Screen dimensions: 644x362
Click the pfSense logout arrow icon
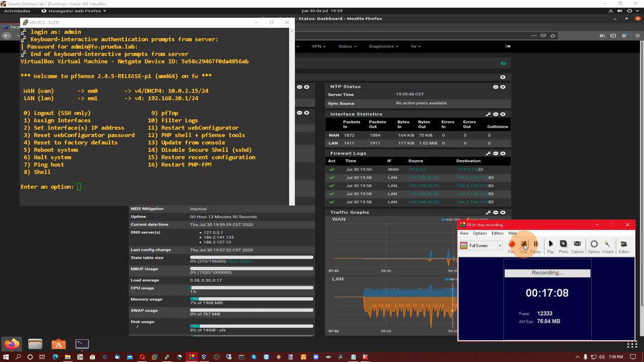[x=508, y=46]
